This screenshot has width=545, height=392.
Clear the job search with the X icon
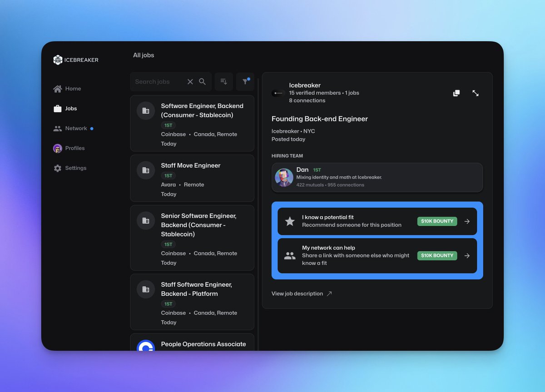190,82
